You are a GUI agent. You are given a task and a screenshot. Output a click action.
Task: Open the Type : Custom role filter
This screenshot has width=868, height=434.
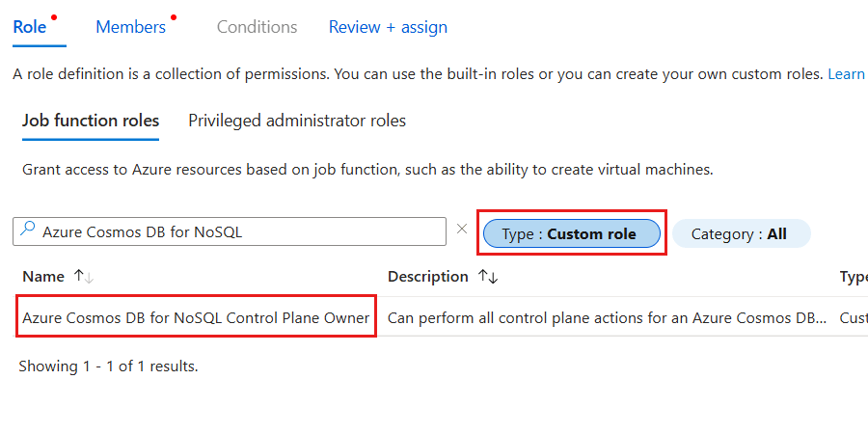571,233
